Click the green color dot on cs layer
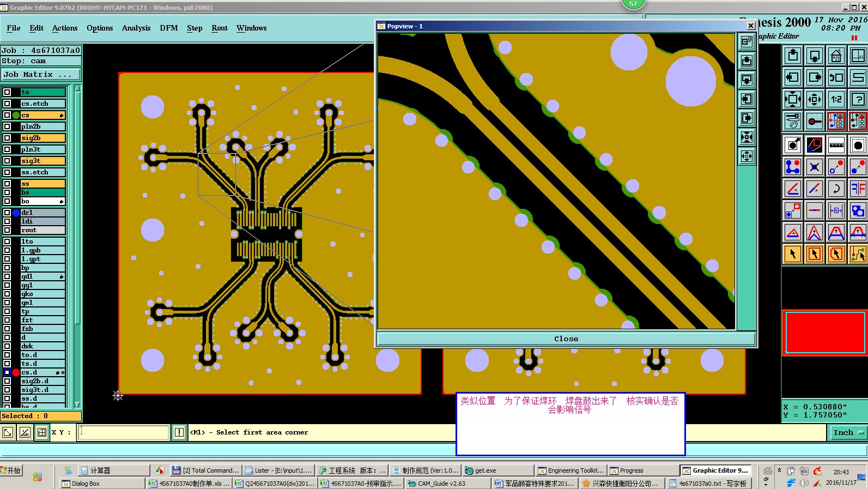868x489 pixels. [x=16, y=115]
